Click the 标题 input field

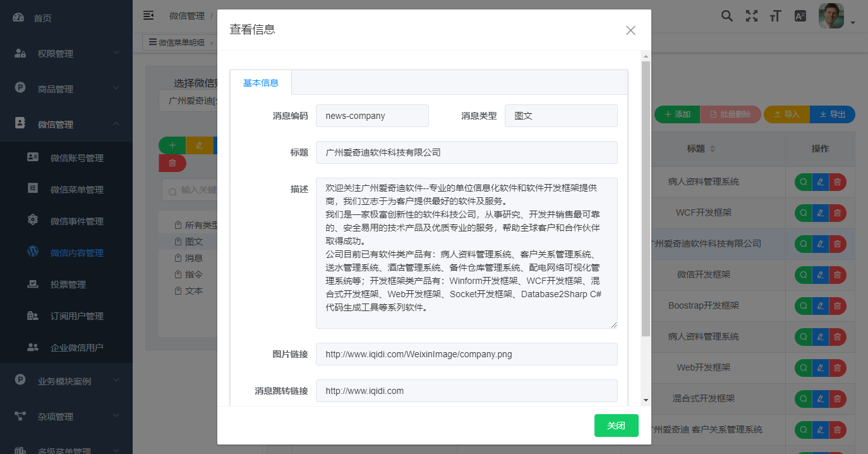(467, 152)
